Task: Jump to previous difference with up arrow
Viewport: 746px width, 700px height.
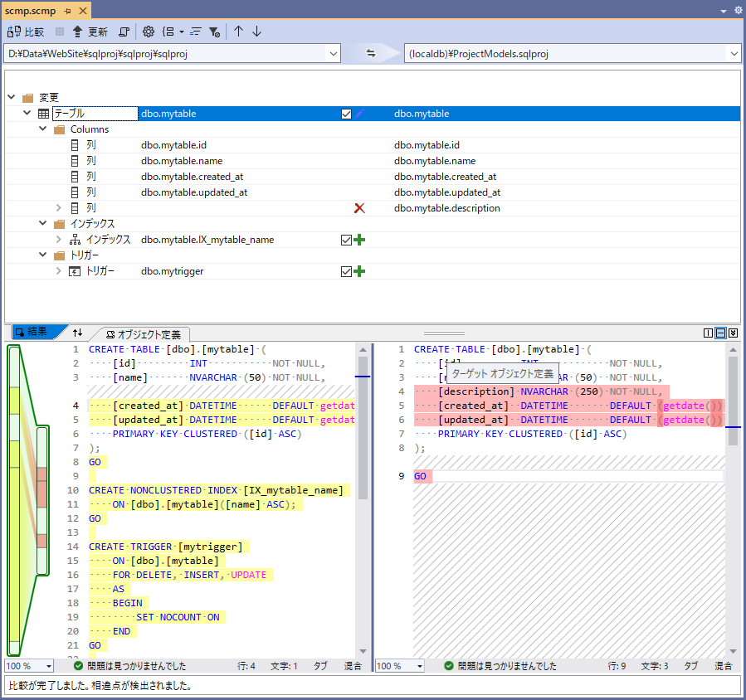Action: click(237, 31)
